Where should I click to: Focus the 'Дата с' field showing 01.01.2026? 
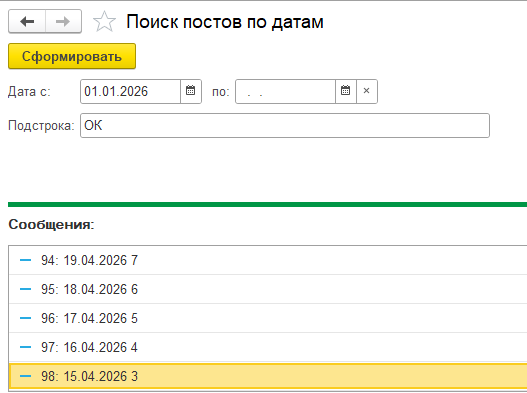(x=130, y=91)
